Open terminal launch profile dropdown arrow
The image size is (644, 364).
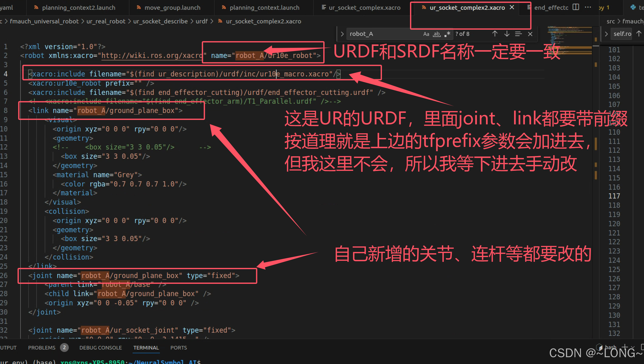click(633, 347)
